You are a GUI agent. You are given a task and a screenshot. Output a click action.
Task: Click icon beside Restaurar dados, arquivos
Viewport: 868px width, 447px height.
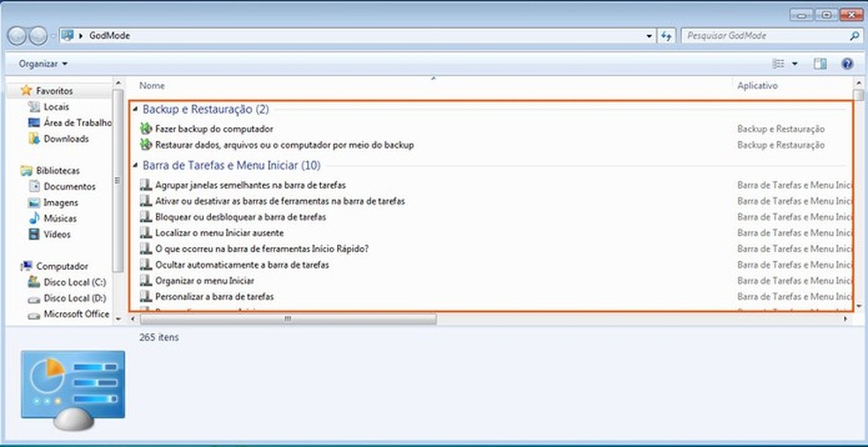146,145
